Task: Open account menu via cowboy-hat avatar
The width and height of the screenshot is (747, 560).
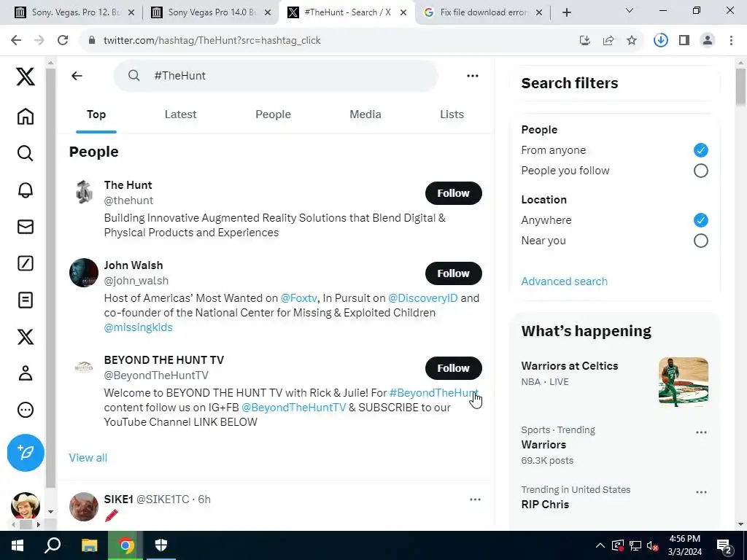Action: [26, 505]
